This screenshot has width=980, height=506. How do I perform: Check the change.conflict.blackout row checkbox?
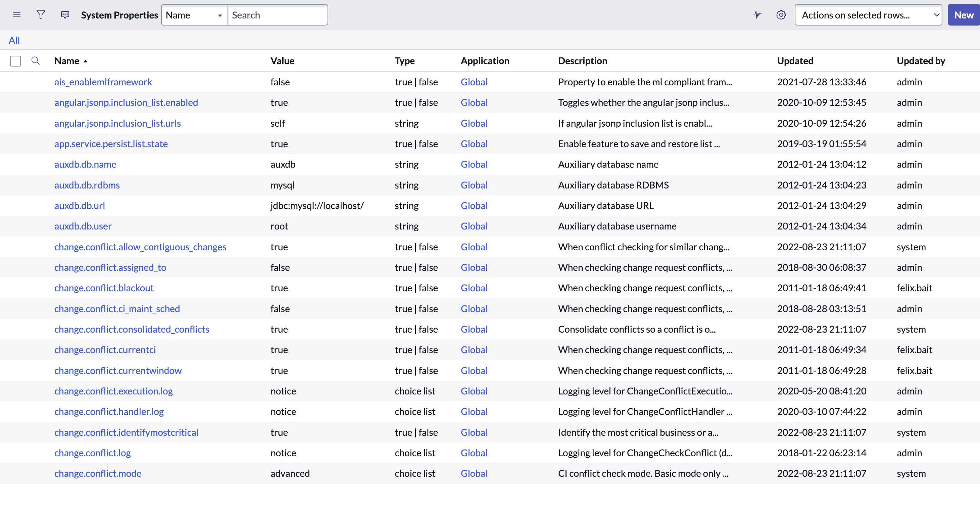point(15,287)
